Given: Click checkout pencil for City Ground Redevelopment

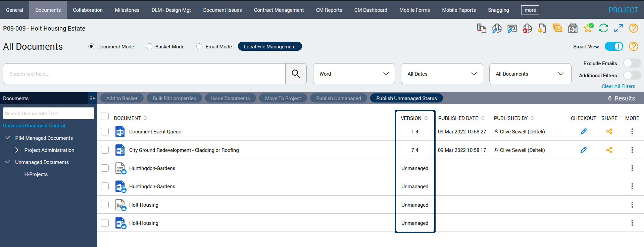Looking at the screenshot, I should pyautogui.click(x=583, y=150).
